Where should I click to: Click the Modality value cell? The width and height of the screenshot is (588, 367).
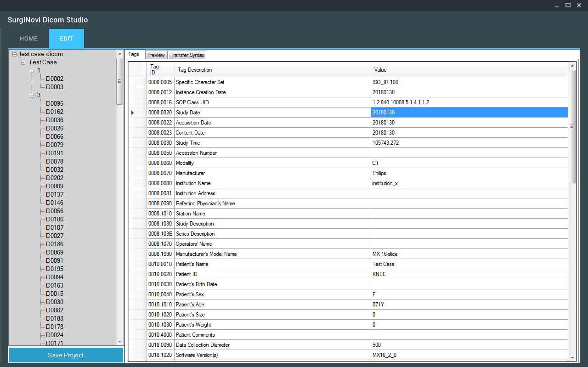[x=469, y=163]
